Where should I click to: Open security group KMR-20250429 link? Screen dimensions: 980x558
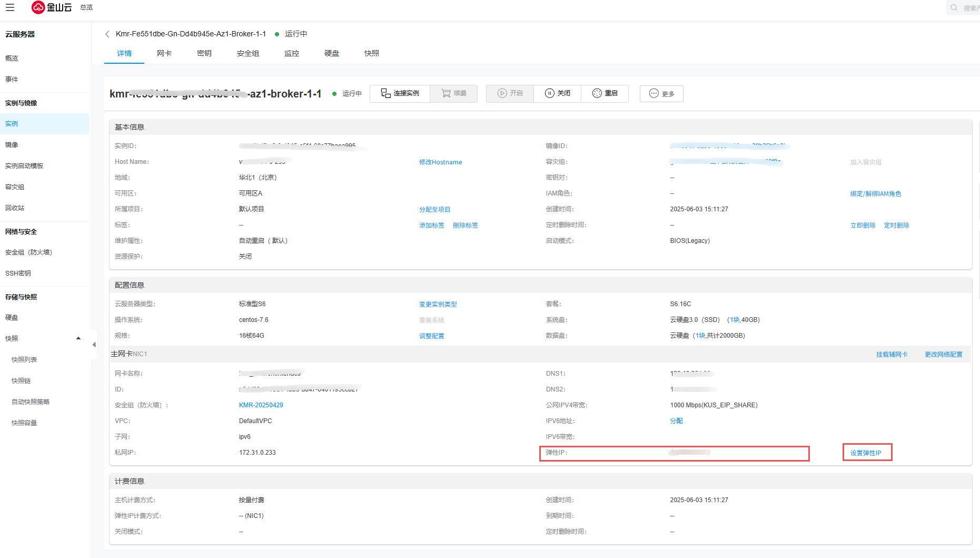261,405
